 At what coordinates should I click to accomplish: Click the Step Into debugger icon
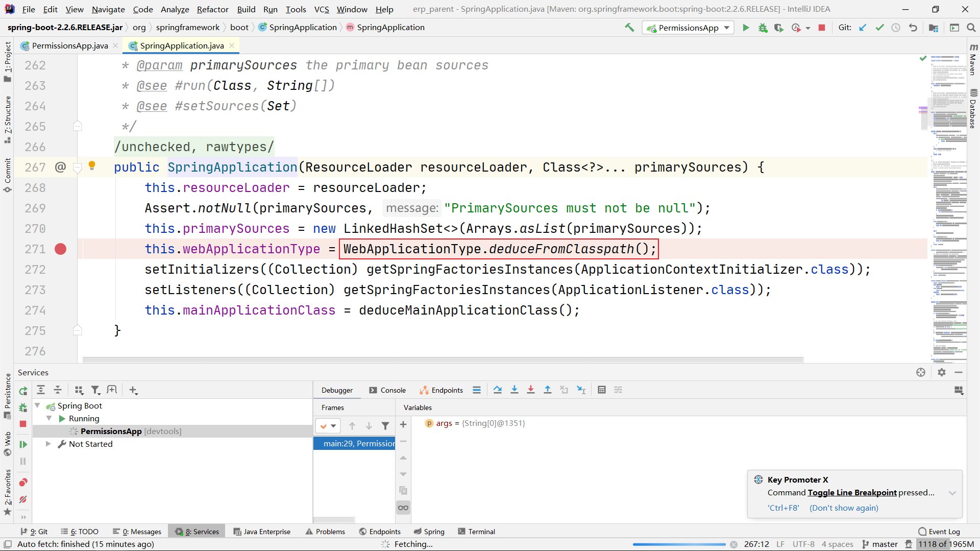point(514,390)
